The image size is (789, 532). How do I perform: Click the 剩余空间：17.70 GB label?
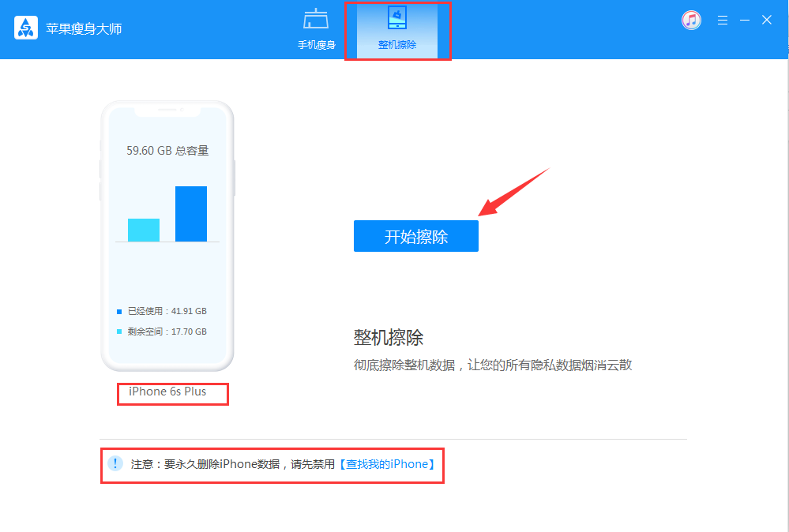(167, 332)
